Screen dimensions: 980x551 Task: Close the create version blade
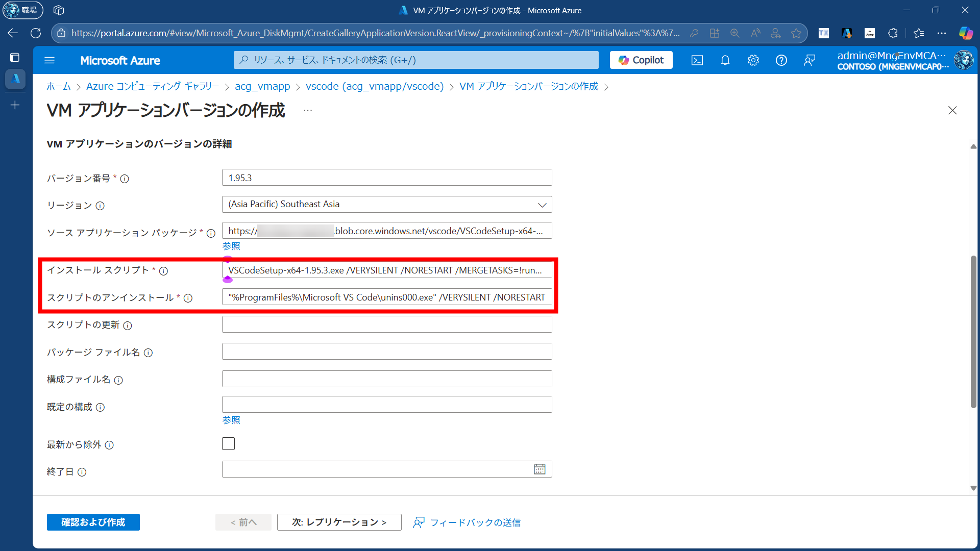point(952,110)
